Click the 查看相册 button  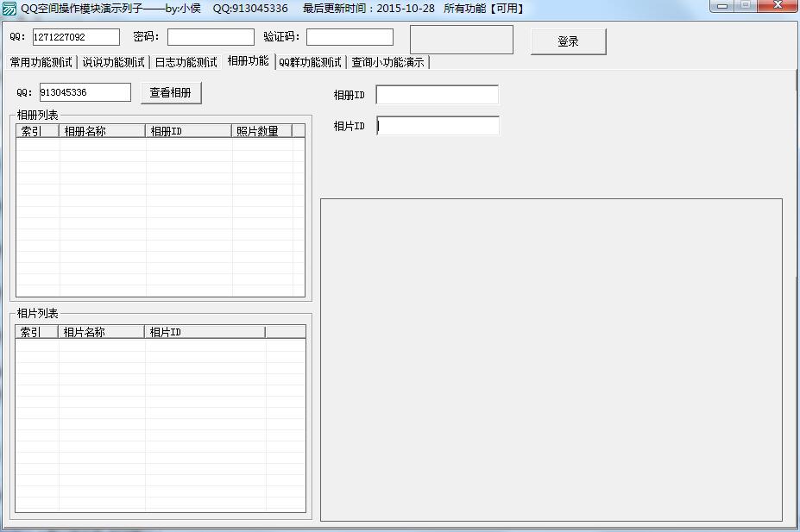click(171, 93)
